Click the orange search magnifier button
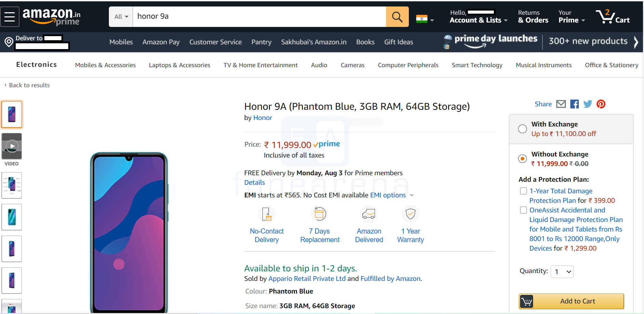 [x=397, y=17]
